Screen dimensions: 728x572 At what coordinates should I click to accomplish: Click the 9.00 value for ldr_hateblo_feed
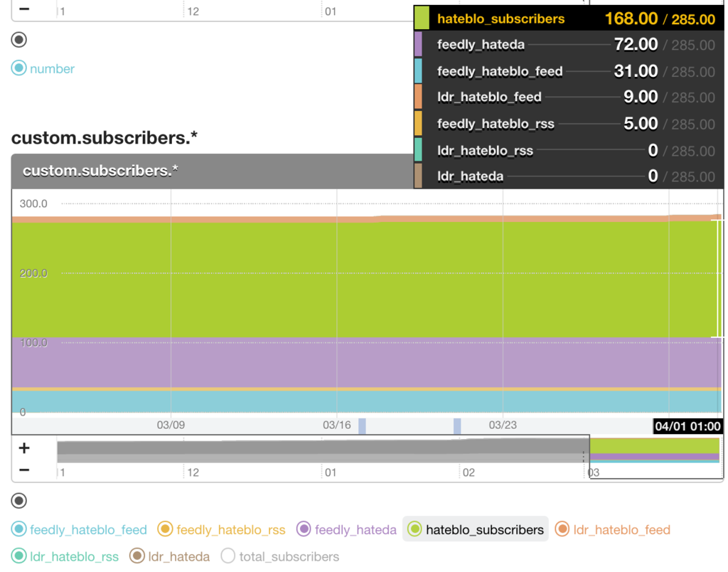click(641, 97)
